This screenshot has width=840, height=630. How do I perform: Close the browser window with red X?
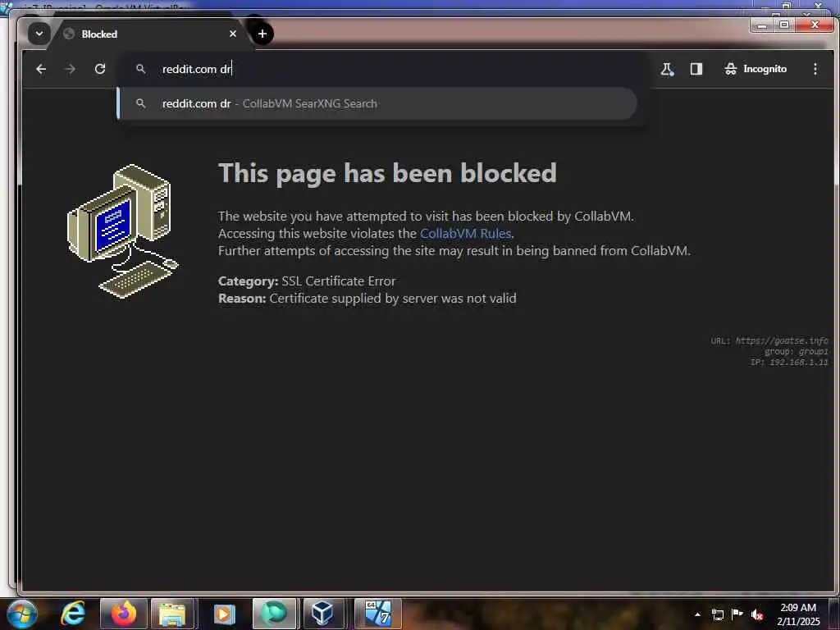(815, 25)
